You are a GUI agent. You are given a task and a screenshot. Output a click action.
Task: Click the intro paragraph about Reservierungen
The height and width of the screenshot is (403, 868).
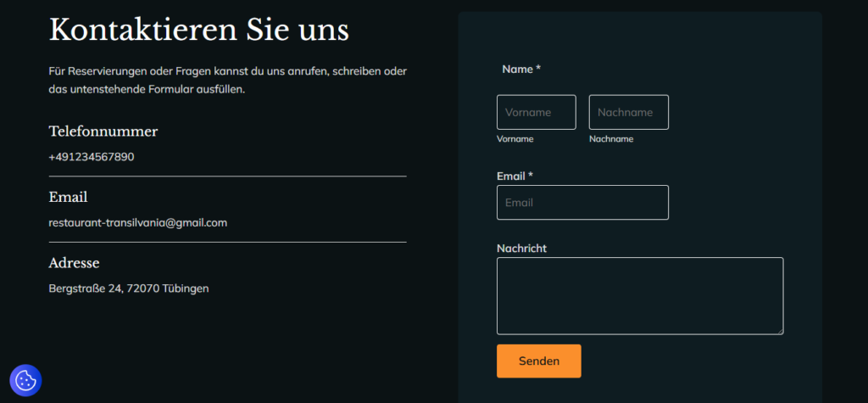coord(227,80)
